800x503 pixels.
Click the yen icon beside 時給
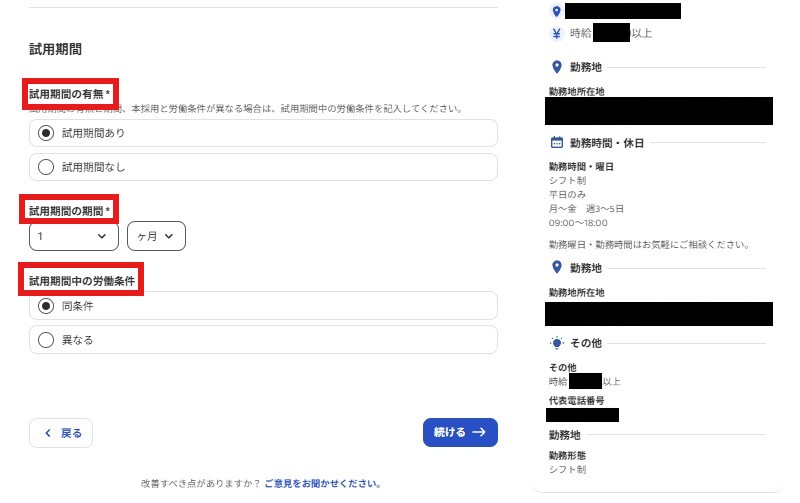click(x=557, y=33)
